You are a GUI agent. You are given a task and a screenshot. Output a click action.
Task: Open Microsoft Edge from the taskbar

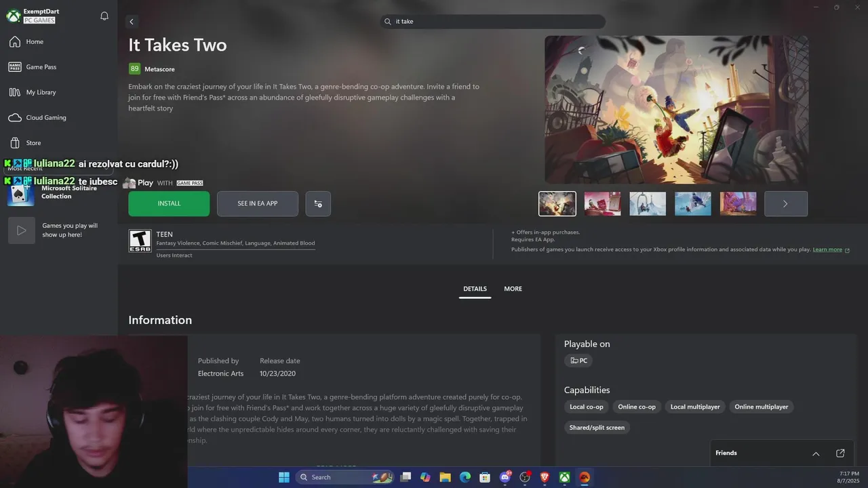coord(465,477)
